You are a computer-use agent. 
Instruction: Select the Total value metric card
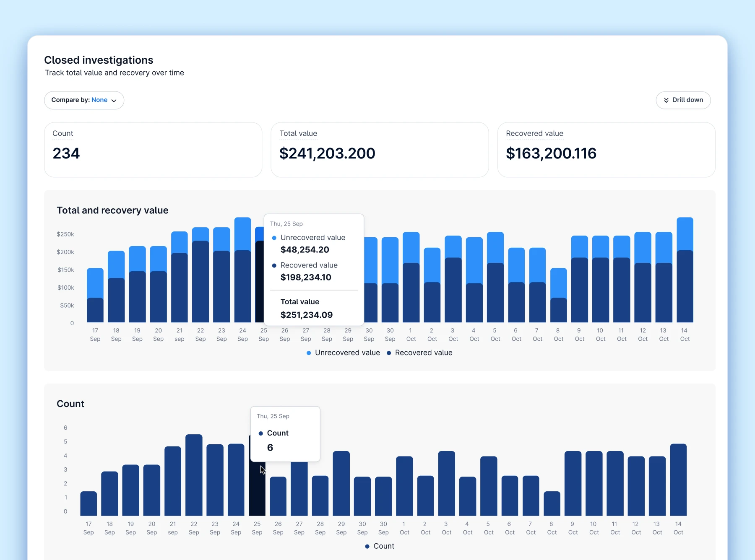point(380,150)
